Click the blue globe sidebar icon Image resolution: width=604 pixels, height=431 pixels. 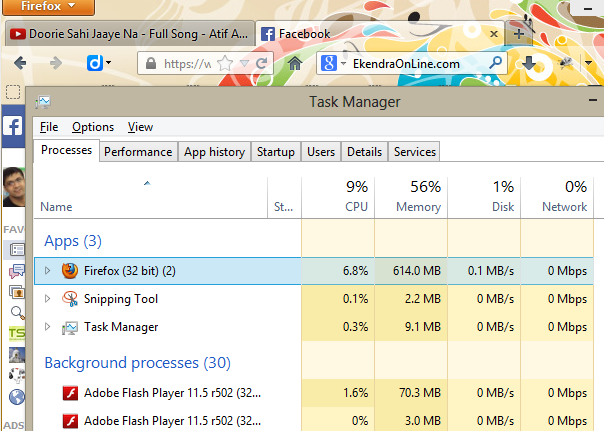pos(17,397)
